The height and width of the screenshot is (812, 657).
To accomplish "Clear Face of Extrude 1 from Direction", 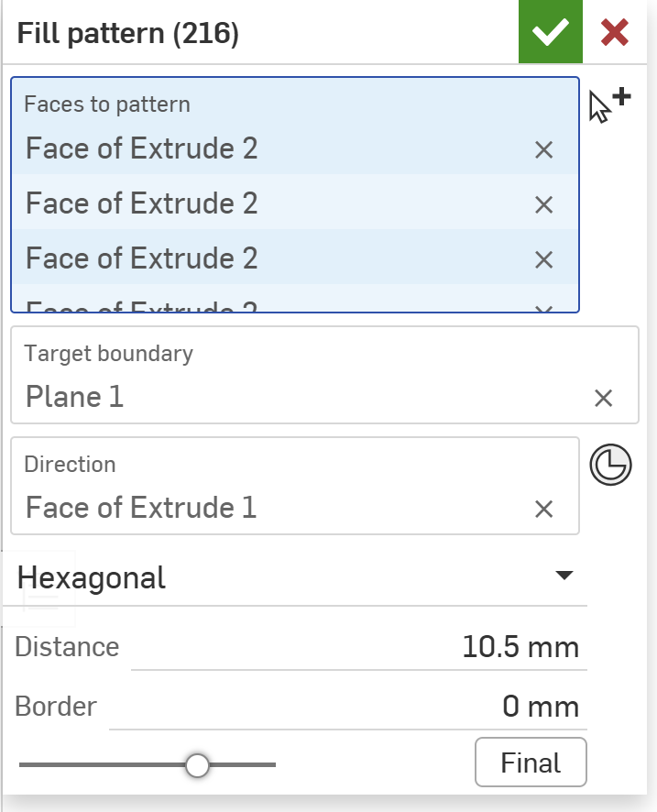I will (543, 509).
